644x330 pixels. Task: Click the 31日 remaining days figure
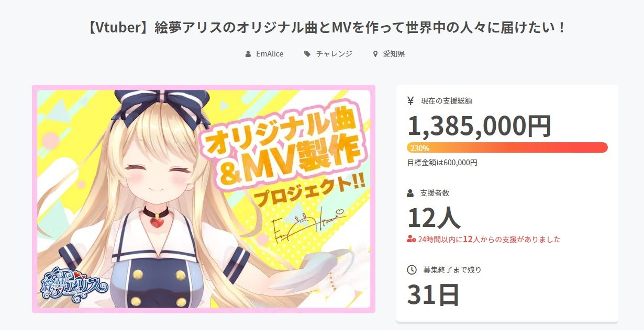pos(434,295)
